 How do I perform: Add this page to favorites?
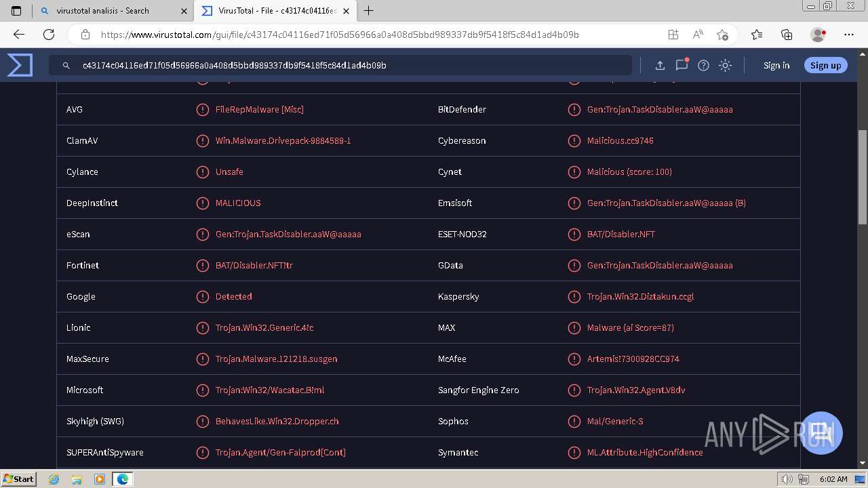(x=722, y=35)
